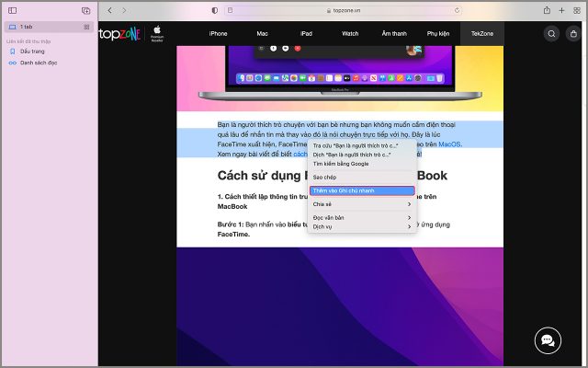Open the chat support bubble
Screen dimensions: 588x368
(x=548, y=340)
